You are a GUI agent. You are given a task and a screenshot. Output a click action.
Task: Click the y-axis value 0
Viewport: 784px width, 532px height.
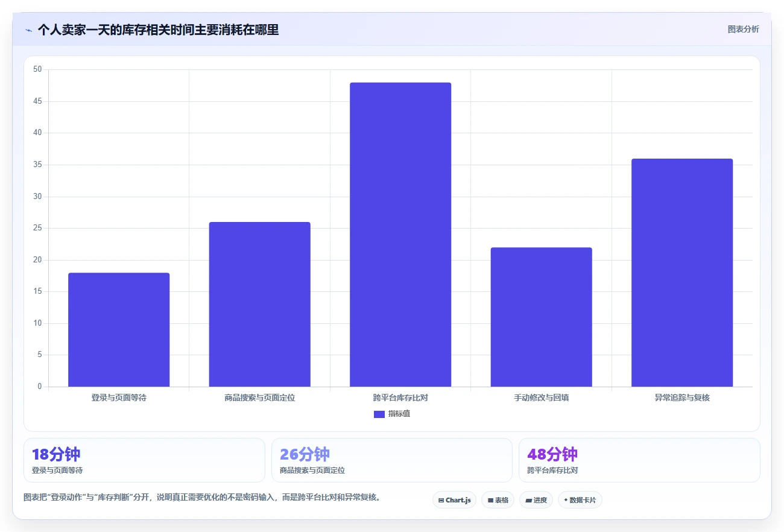click(40, 387)
